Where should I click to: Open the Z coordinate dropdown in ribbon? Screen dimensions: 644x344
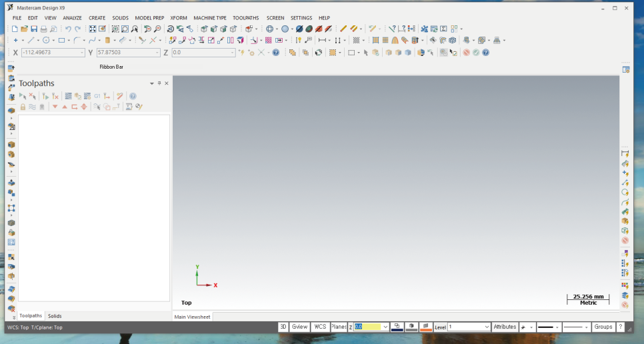tap(233, 53)
